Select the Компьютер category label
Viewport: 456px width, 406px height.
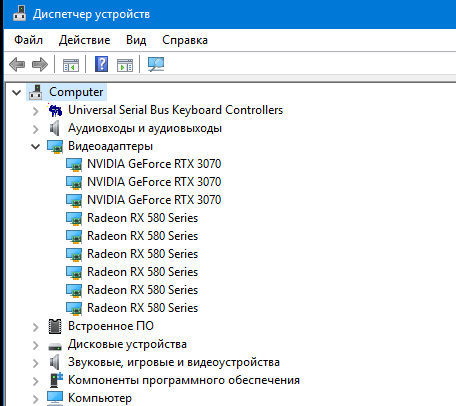tap(100, 398)
